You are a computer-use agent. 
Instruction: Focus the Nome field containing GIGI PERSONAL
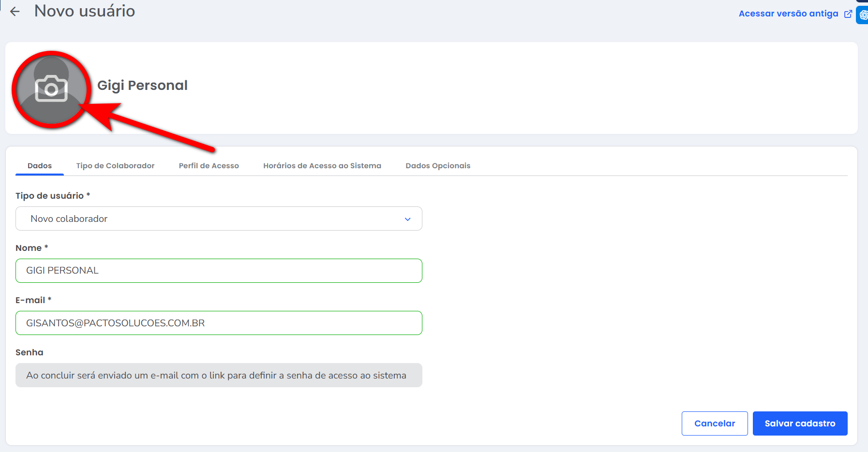pos(219,271)
